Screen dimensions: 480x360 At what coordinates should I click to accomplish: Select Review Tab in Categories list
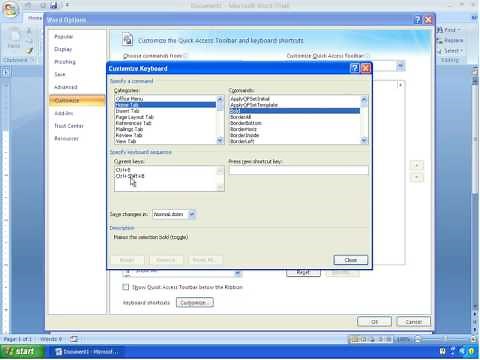[165, 135]
